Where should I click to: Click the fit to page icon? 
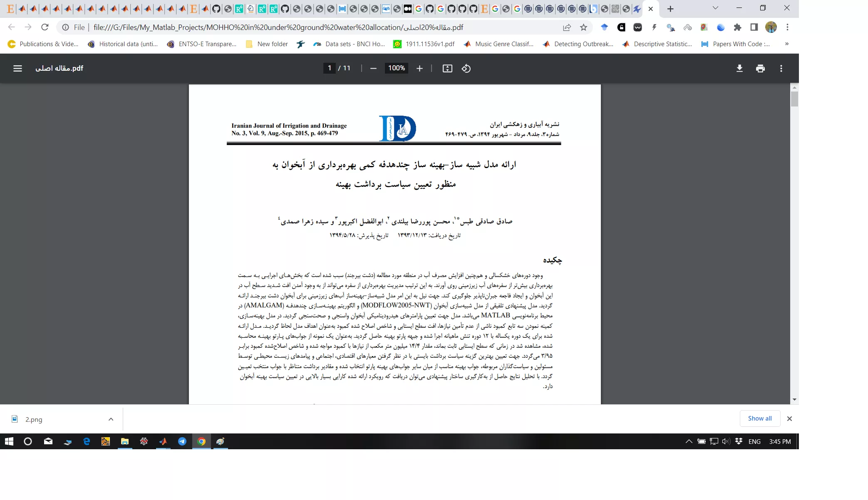point(447,68)
